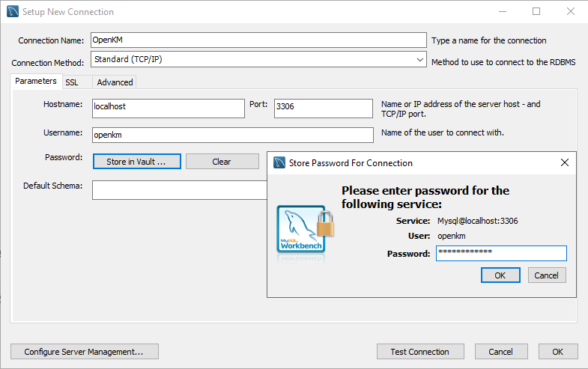Switch to the Parameters tab
This screenshot has width=588, height=369.
tap(35, 82)
